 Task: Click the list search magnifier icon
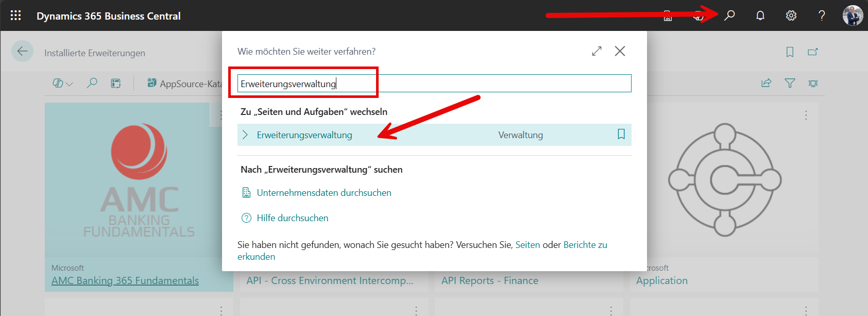(x=92, y=83)
